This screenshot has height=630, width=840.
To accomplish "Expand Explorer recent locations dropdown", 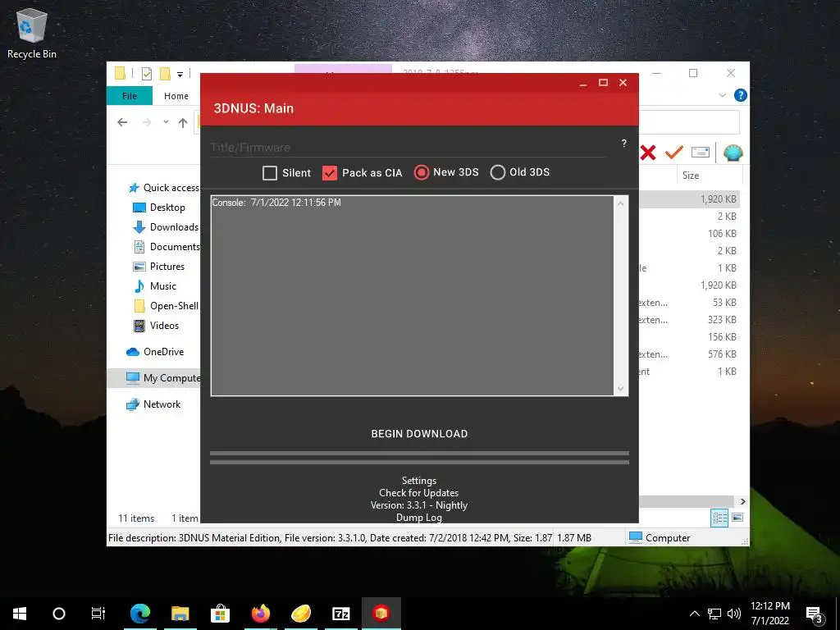I will click(x=166, y=122).
